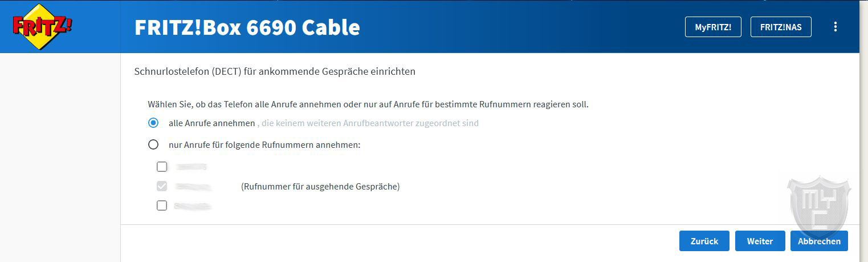The width and height of the screenshot is (868, 262).
Task: Click the '(Rufnummer für ausgehende Gespräche)' note
Action: [x=320, y=186]
